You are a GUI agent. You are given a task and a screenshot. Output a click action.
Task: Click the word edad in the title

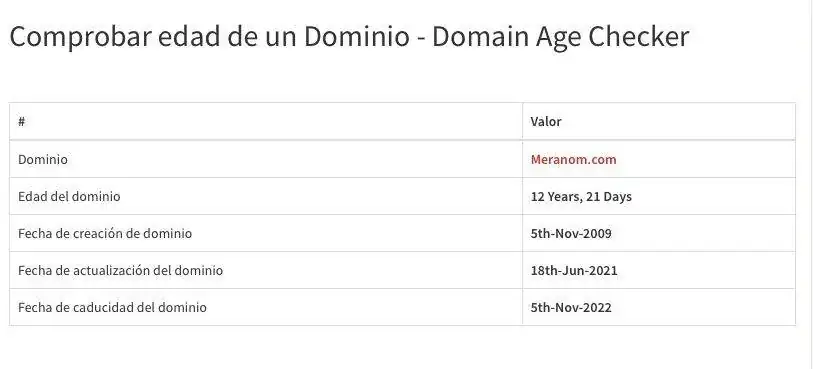[189, 37]
